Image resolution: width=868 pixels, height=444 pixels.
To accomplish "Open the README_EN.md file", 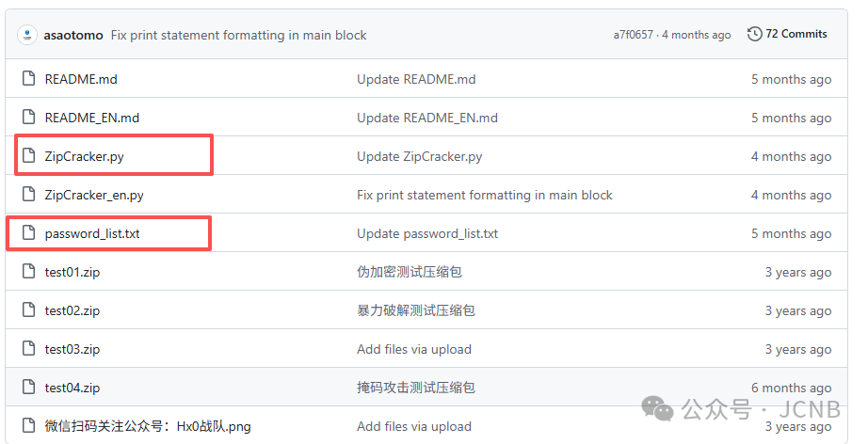I will click(x=92, y=118).
